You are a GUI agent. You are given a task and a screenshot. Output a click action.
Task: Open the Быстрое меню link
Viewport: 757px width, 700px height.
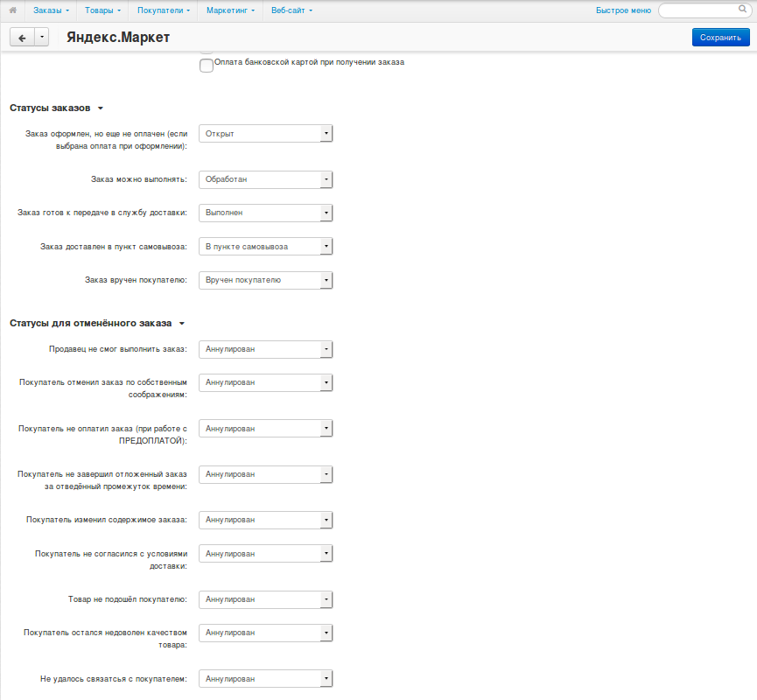click(623, 10)
